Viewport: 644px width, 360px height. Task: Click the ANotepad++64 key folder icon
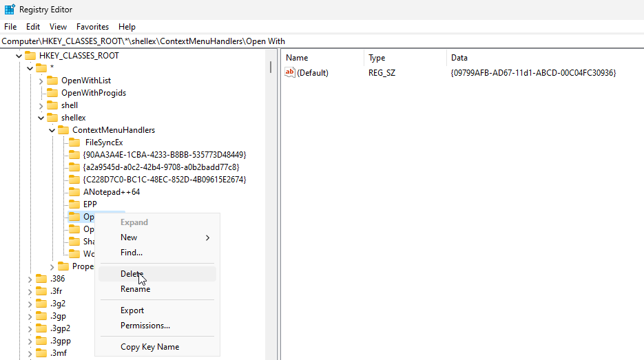coord(74,192)
